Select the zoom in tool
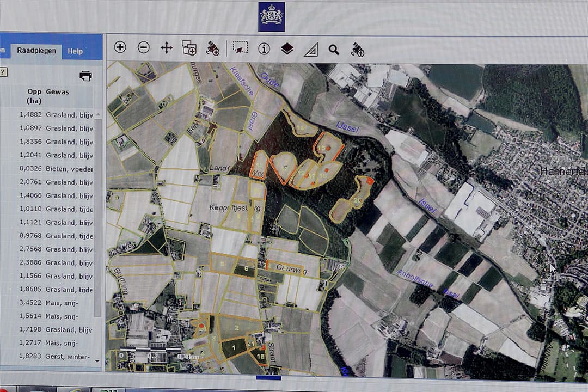 coord(120,47)
